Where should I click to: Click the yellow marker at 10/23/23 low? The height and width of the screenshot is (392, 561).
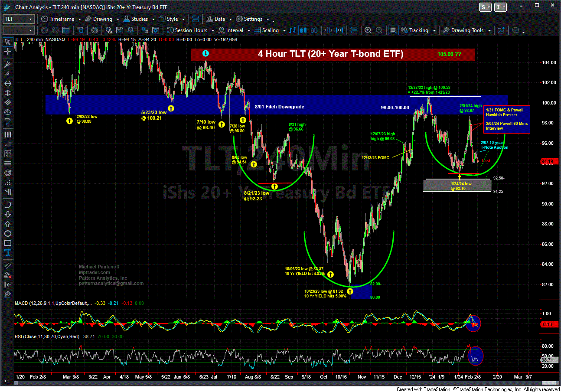click(x=349, y=291)
